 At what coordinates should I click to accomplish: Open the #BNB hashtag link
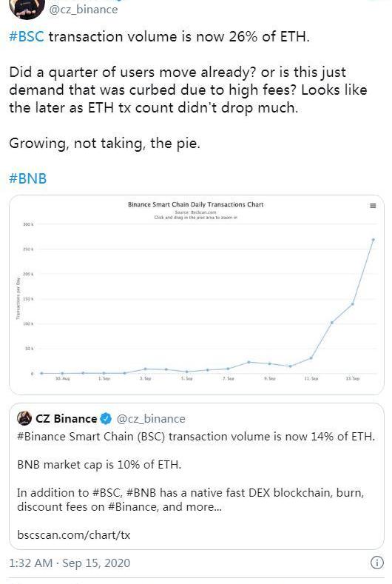[x=28, y=178]
